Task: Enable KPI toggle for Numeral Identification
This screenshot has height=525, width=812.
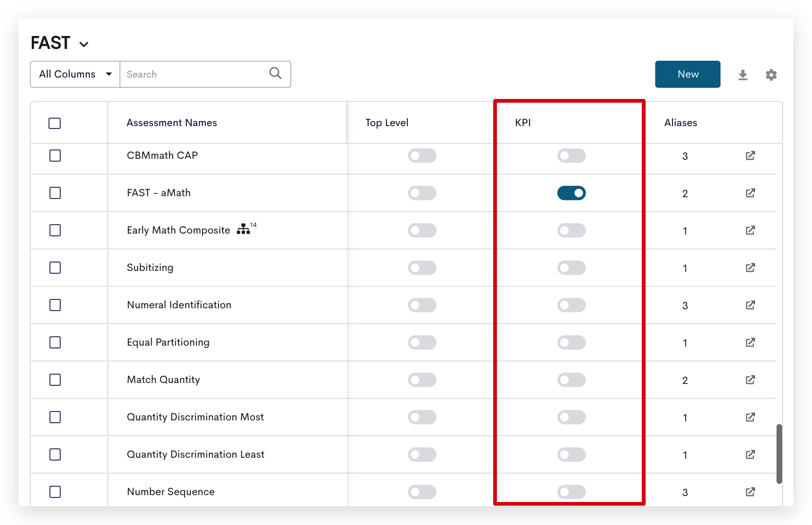Action: tap(571, 305)
